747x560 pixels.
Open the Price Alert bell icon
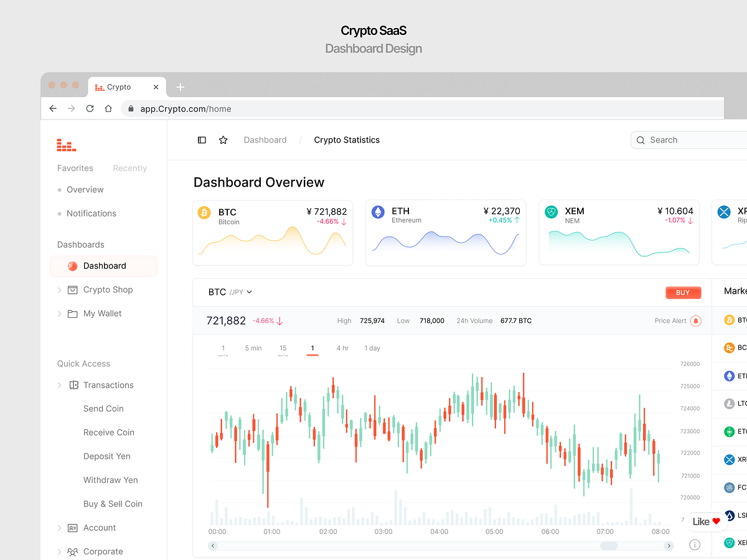tap(696, 320)
